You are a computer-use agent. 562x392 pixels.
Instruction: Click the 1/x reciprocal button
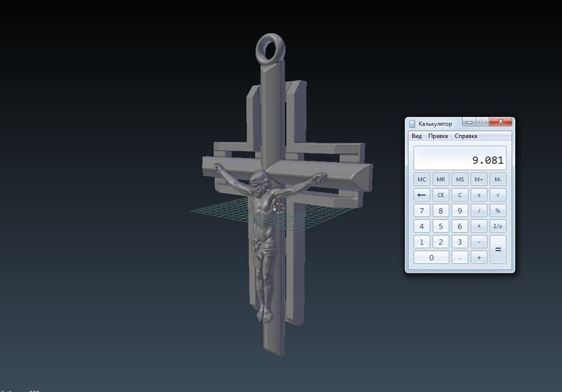[498, 226]
